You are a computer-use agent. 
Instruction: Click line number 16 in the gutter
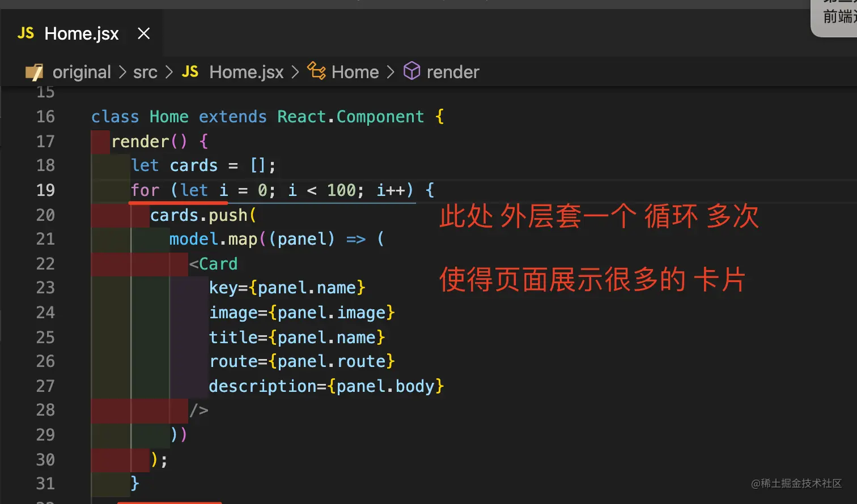coord(45,117)
